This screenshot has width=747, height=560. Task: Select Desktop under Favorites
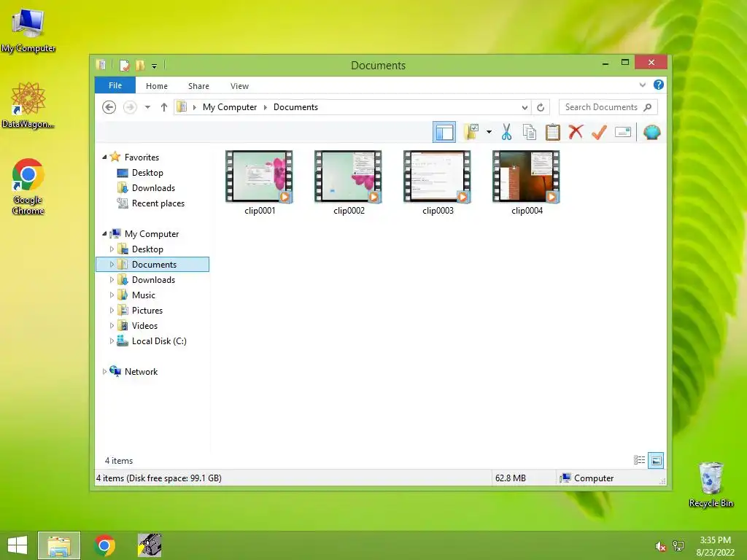[147, 172]
